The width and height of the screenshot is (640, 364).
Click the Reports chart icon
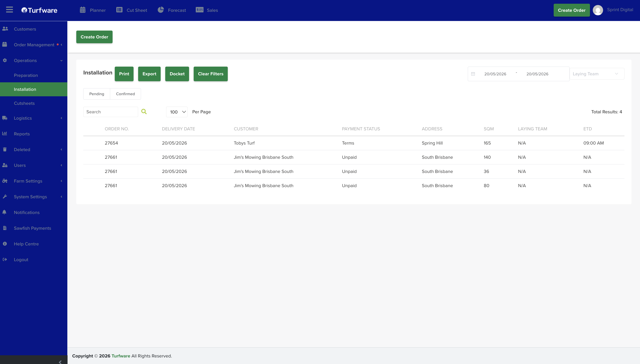5,133
